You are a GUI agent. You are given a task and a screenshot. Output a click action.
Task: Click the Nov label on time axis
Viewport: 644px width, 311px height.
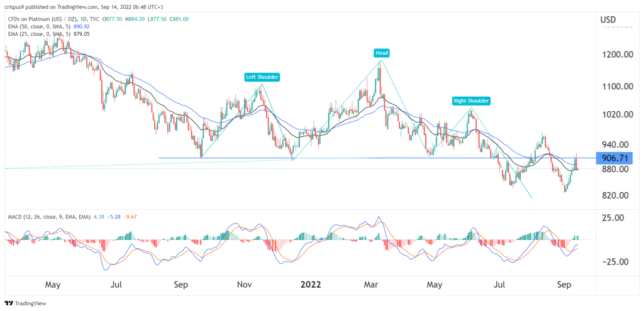pyautogui.click(x=244, y=285)
